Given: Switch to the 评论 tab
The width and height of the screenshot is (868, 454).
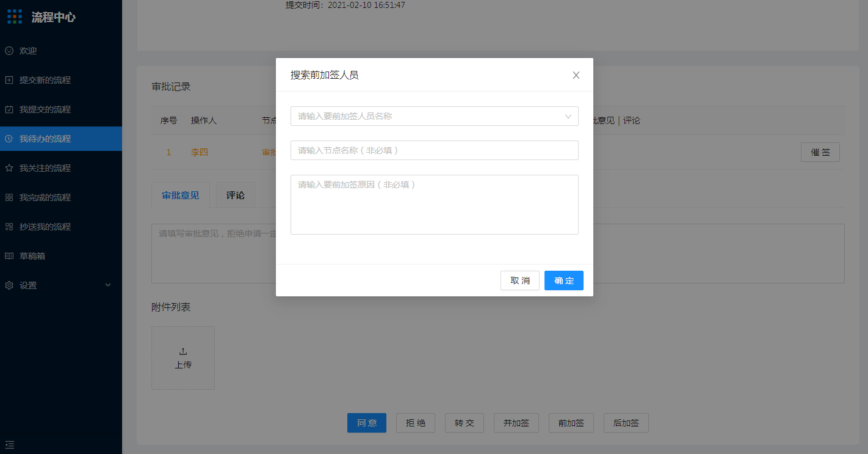Looking at the screenshot, I should click(x=236, y=195).
